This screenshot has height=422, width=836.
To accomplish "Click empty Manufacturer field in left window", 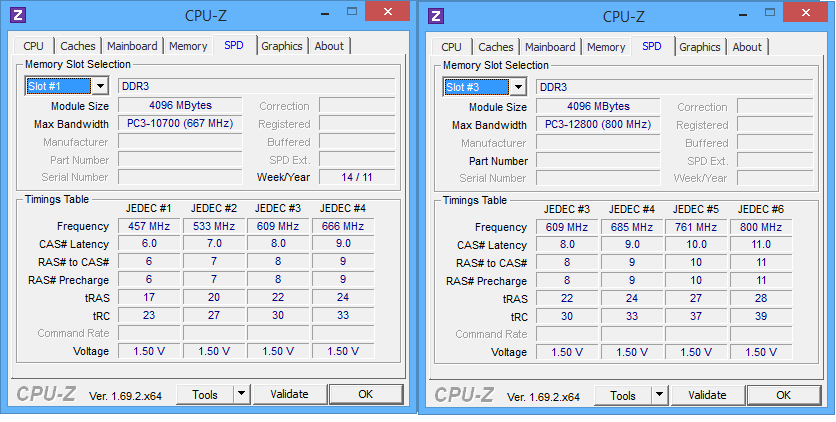I will [x=180, y=142].
